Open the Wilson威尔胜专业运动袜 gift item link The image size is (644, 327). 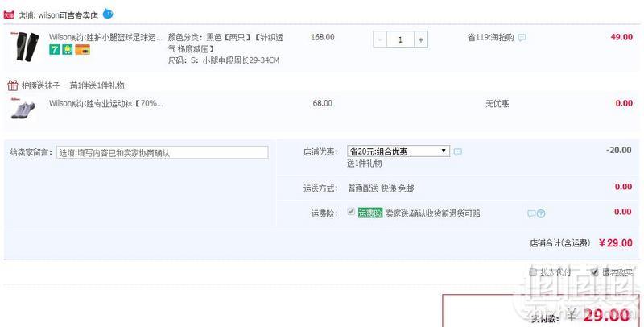pyautogui.click(x=106, y=104)
